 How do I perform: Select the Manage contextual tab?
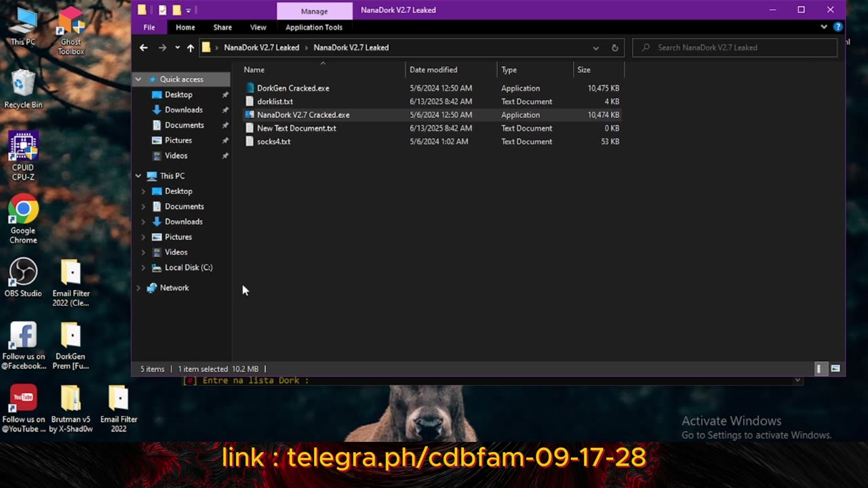pyautogui.click(x=315, y=11)
